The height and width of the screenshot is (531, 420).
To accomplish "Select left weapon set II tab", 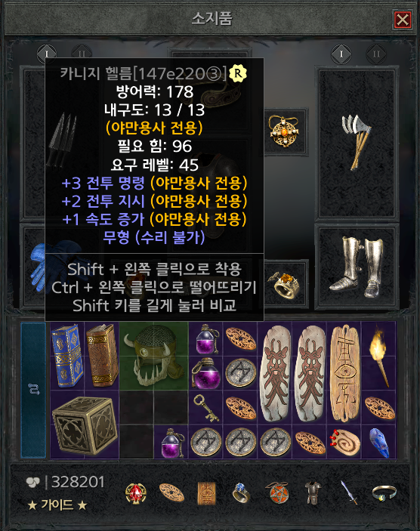I will pos(82,54).
